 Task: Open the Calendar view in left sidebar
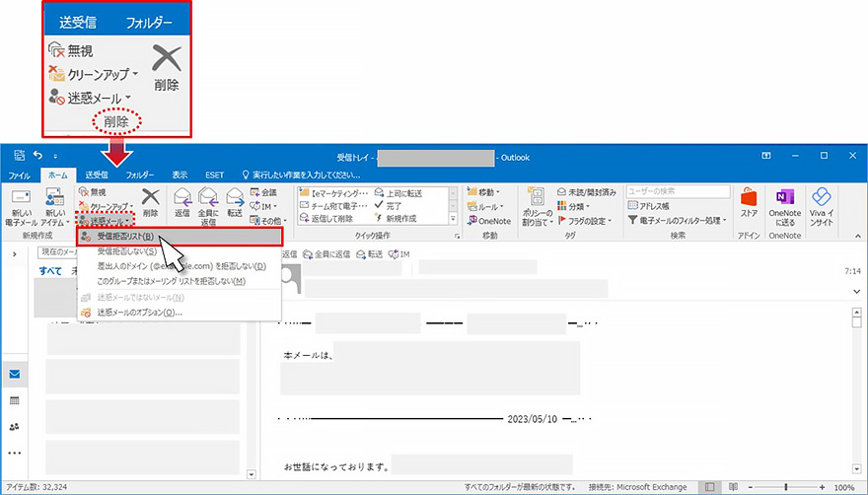tap(14, 401)
